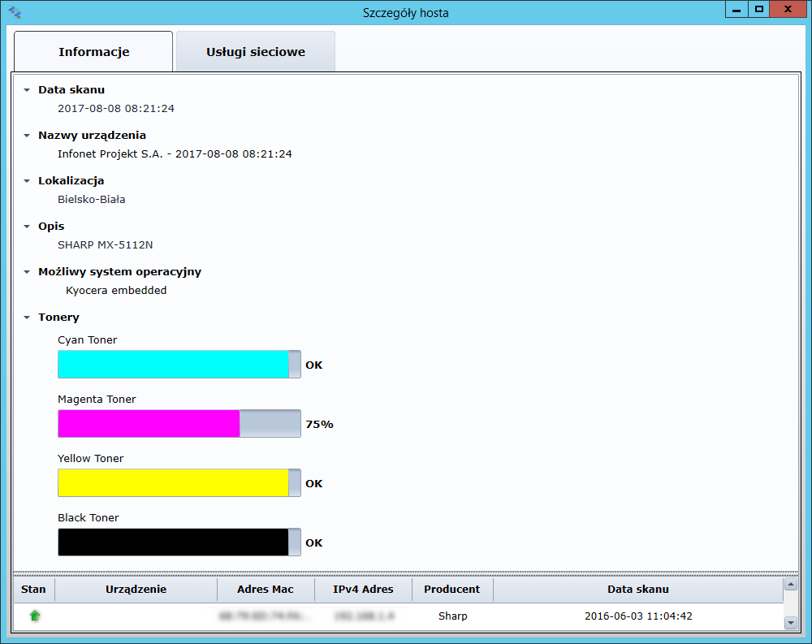Screen dimensions: 812x644
Task: Collapse the Opis section
Action: (x=27, y=227)
